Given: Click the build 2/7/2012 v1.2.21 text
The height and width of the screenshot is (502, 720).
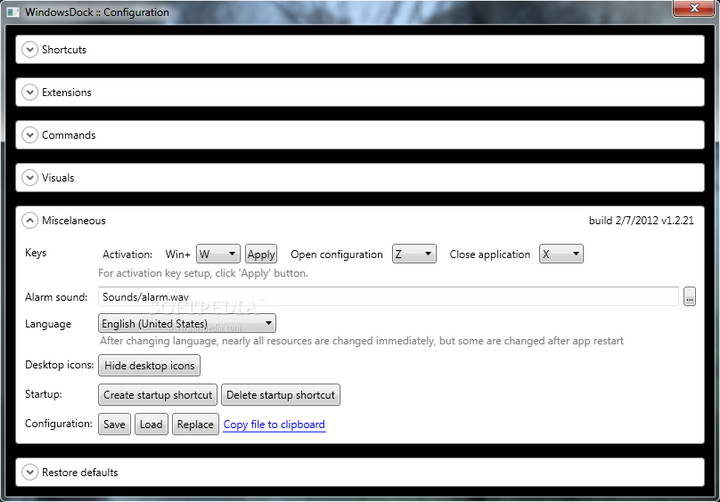Looking at the screenshot, I should pyautogui.click(x=641, y=220).
